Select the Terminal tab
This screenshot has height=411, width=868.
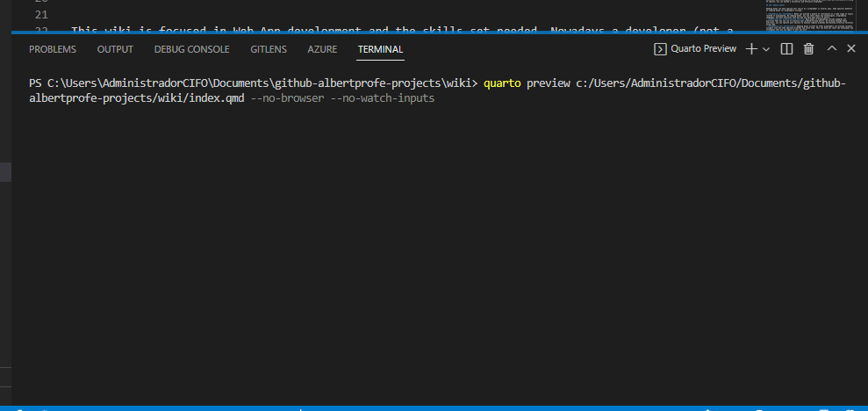(x=380, y=49)
